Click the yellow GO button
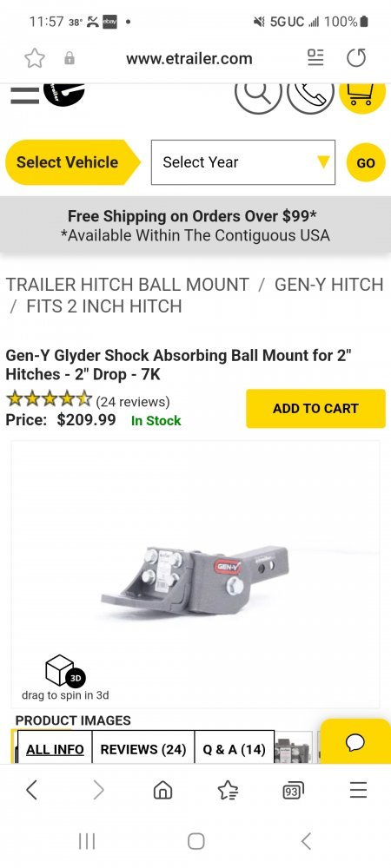This screenshot has width=391, height=868. (x=366, y=163)
